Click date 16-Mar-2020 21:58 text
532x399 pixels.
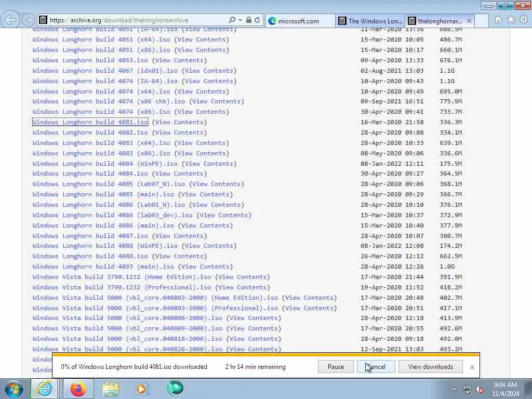pos(392,122)
